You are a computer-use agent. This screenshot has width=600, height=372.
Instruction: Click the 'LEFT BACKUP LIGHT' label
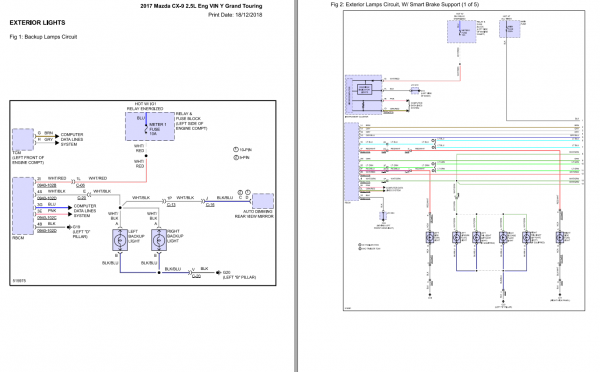[x=136, y=236]
